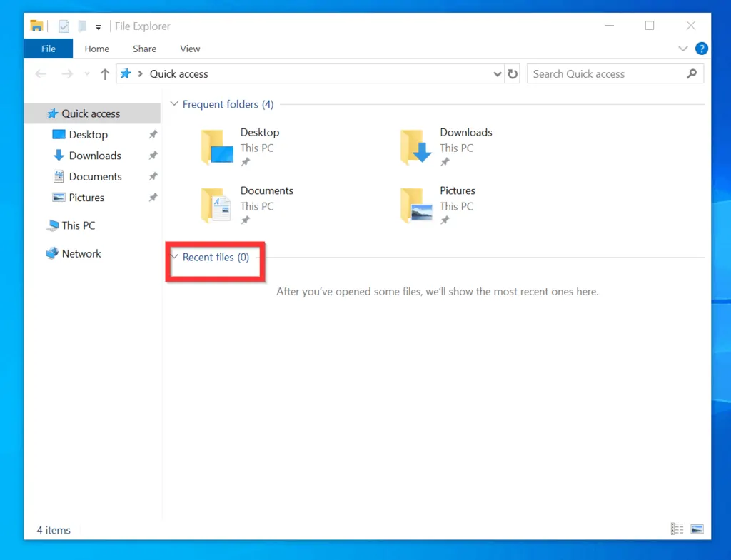The height and width of the screenshot is (560, 731).
Task: Switch to the View ribbon tab
Action: (x=190, y=49)
